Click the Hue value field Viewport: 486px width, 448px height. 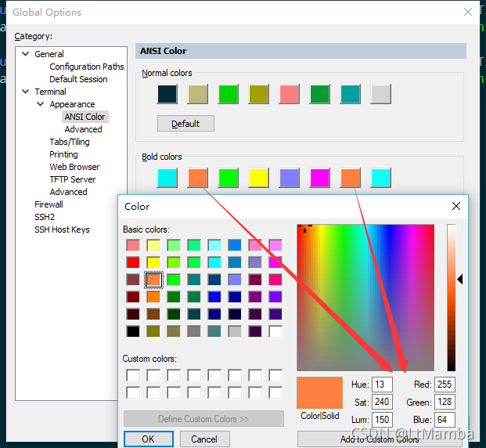382,385
